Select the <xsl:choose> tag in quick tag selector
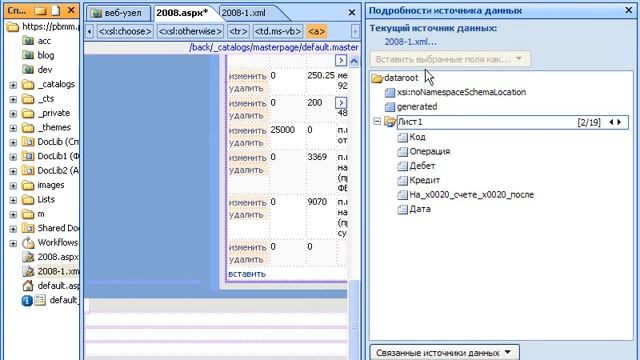Screen dimensions: 640x360 [125, 31]
